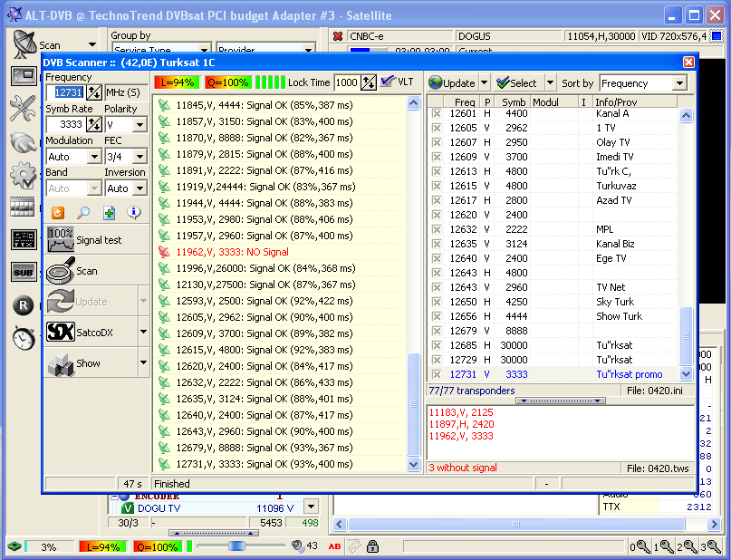Toggle the SUB subtitles icon
This screenshot has width=731, height=560.
click(24, 272)
